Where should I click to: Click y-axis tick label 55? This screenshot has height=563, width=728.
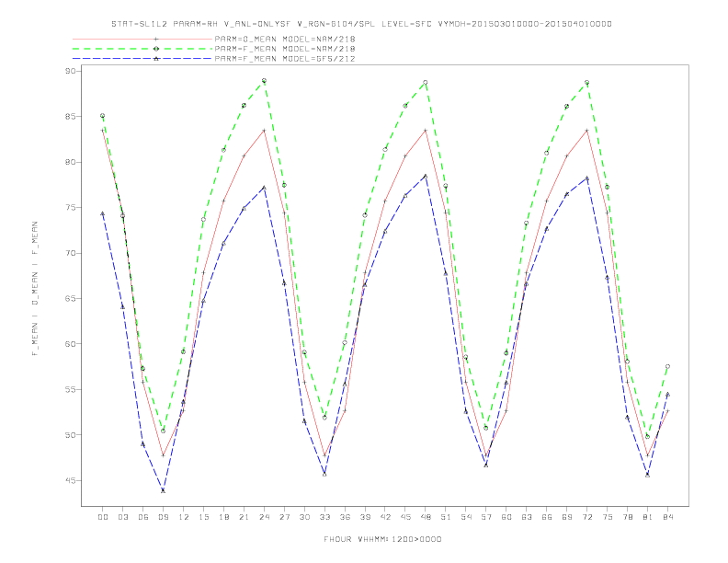(71, 389)
